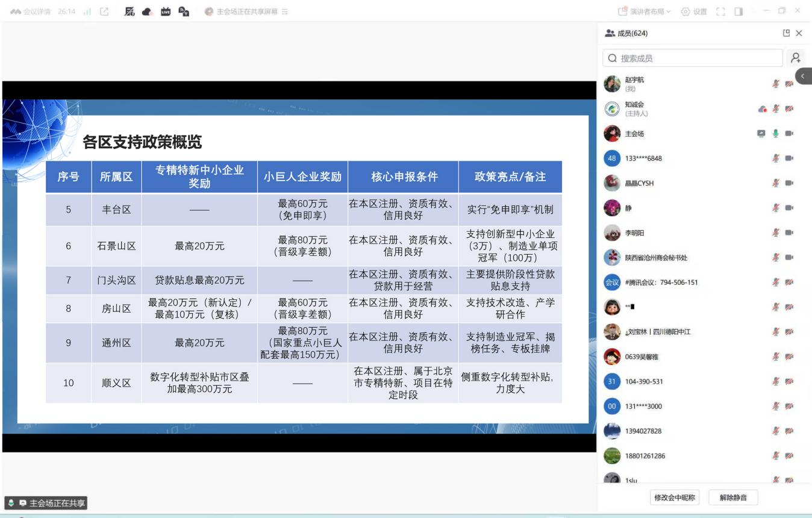The image size is (812, 518).
Task: Click 133****6848's camera icon
Action: (789, 158)
